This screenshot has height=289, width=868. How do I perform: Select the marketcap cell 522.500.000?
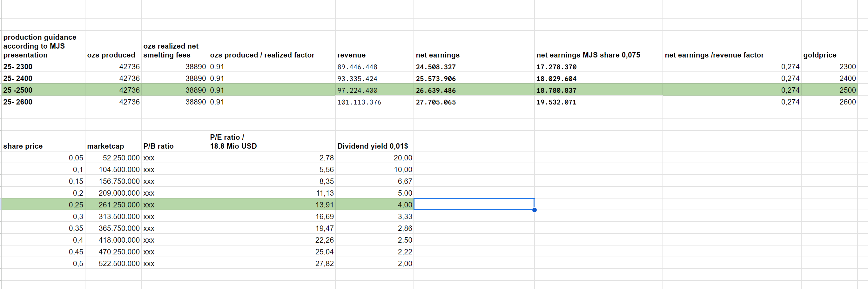click(119, 264)
